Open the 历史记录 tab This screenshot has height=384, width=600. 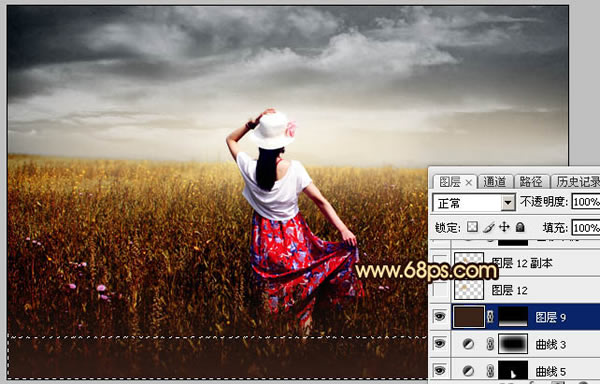(x=577, y=182)
